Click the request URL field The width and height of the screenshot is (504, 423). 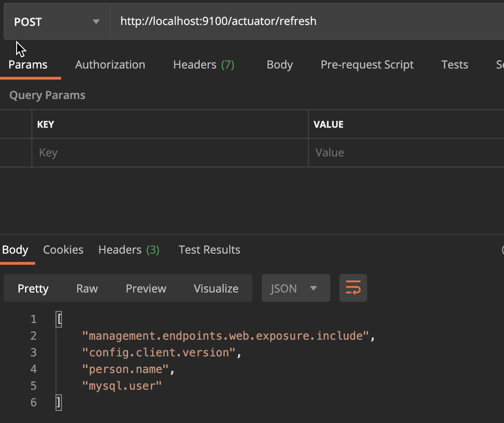click(x=305, y=21)
